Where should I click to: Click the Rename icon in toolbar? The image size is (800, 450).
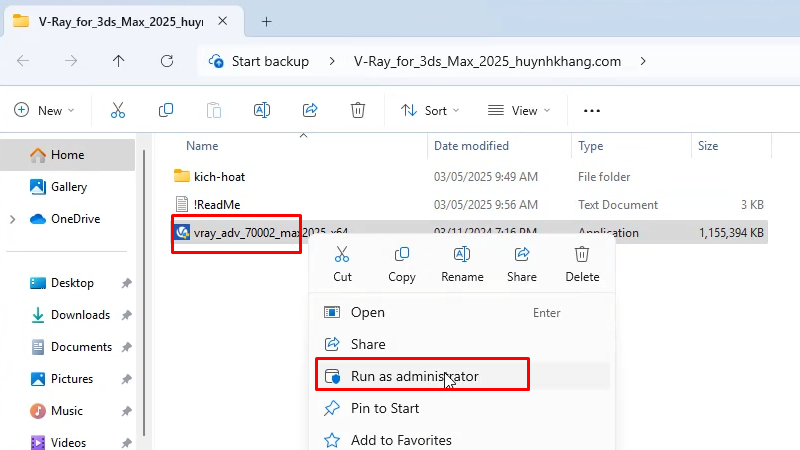click(x=262, y=110)
